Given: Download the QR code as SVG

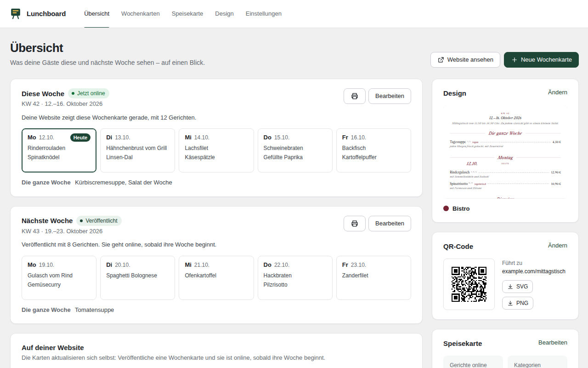Looking at the screenshot, I should [x=517, y=287].
